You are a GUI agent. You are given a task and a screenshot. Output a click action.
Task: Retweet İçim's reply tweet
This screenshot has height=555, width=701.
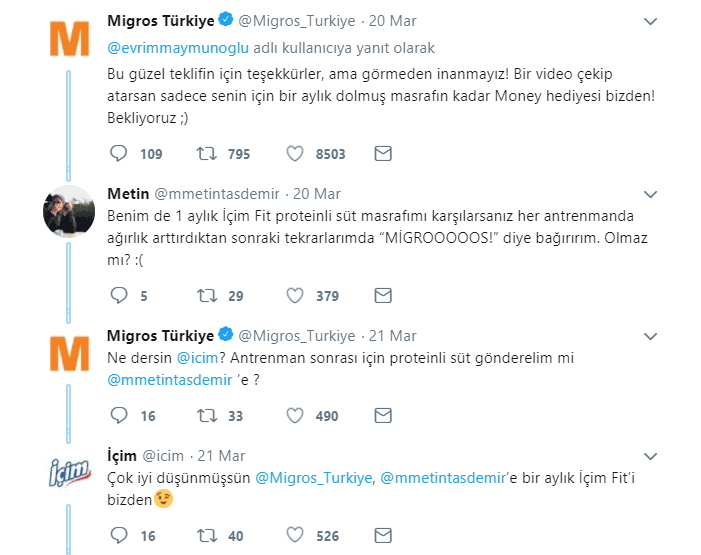click(x=208, y=536)
